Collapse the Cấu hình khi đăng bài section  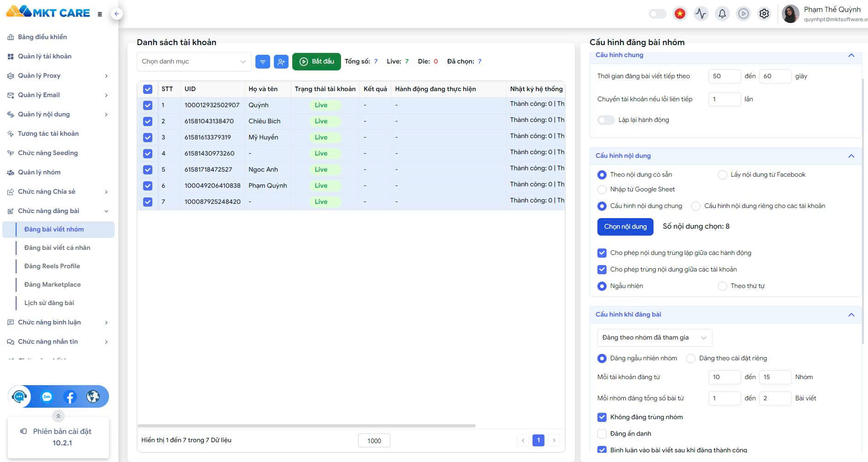(x=851, y=315)
